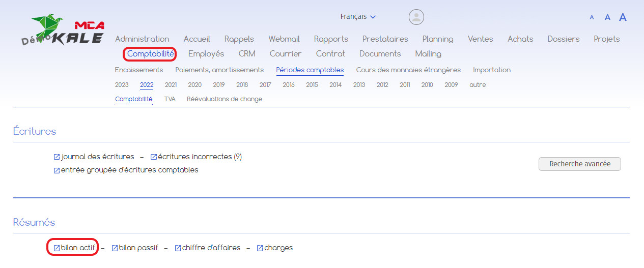This screenshot has height=268, width=644.
Task: Select the largest font size A
Action: [623, 17]
